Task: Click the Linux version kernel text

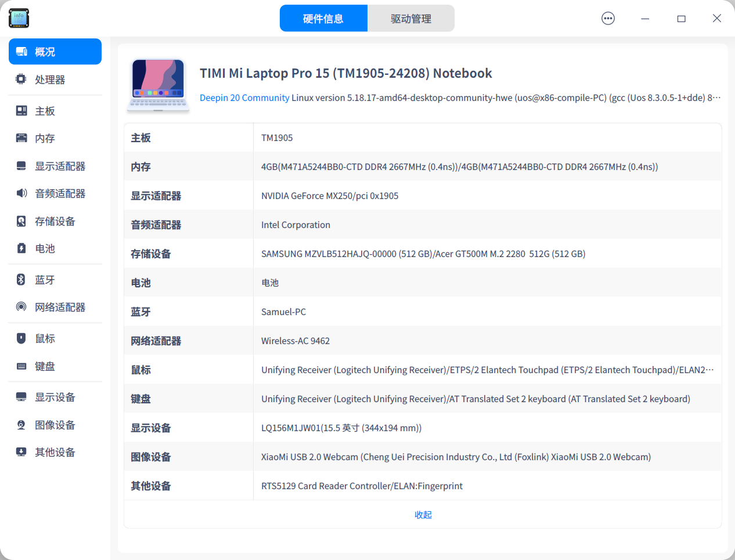Action: 506,97
